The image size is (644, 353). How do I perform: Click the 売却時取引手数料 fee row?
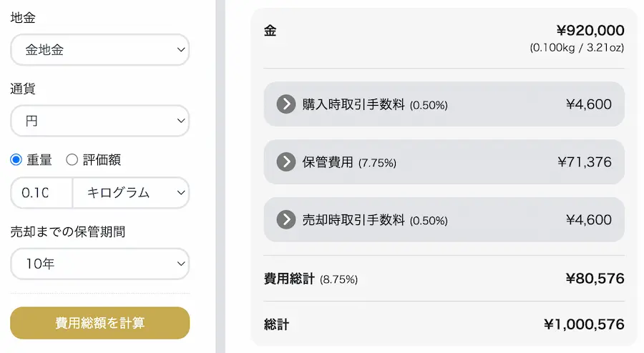tap(444, 220)
